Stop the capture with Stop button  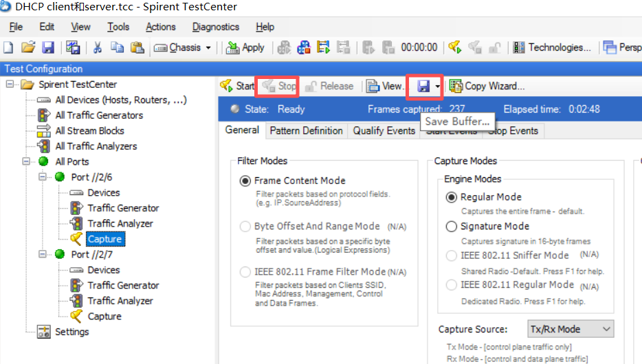pos(279,86)
